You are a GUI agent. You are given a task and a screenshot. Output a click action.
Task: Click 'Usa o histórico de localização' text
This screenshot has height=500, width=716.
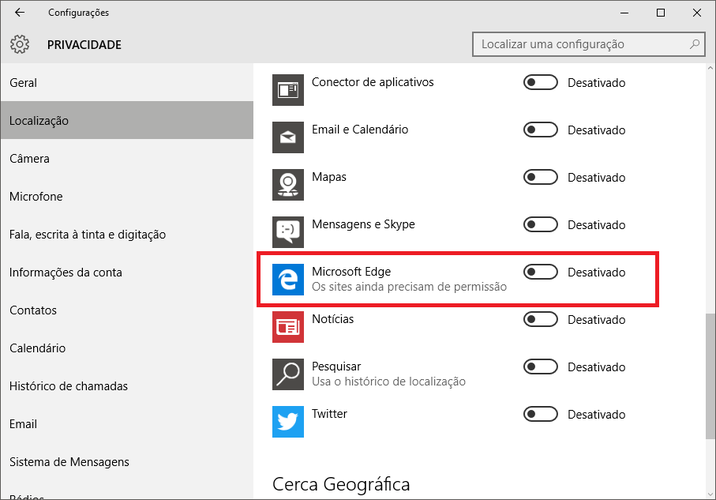[x=389, y=381]
